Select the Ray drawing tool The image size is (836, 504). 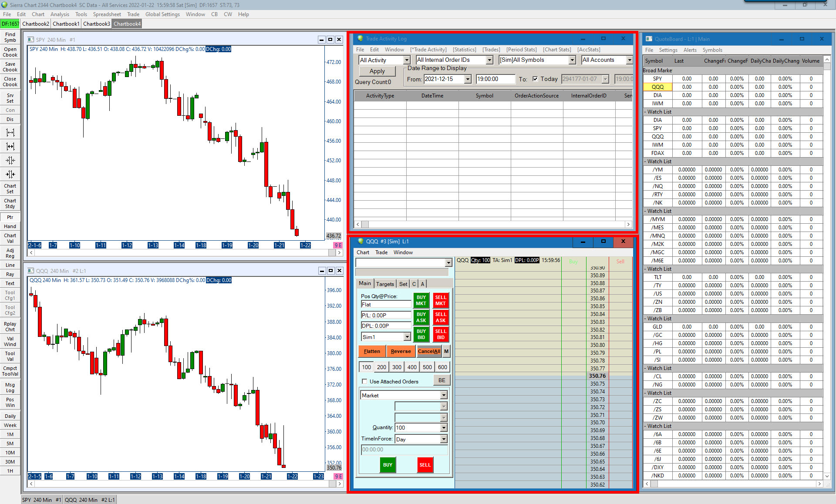coord(10,274)
